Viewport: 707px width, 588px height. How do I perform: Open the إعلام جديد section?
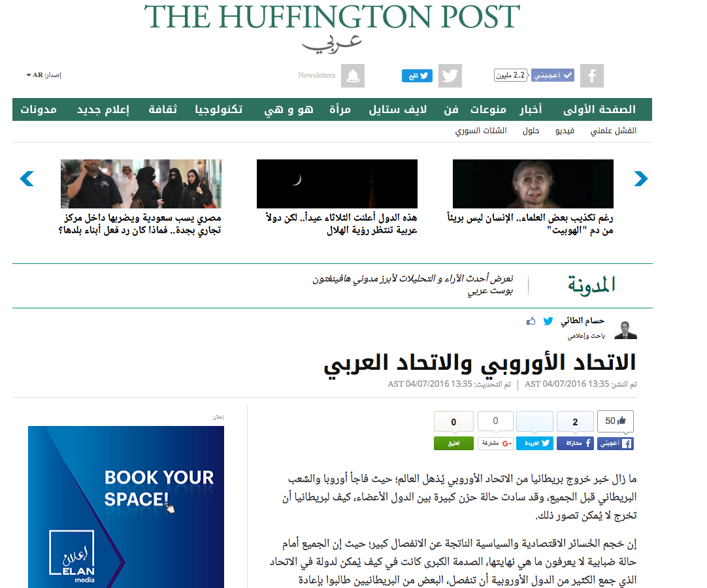103,110
